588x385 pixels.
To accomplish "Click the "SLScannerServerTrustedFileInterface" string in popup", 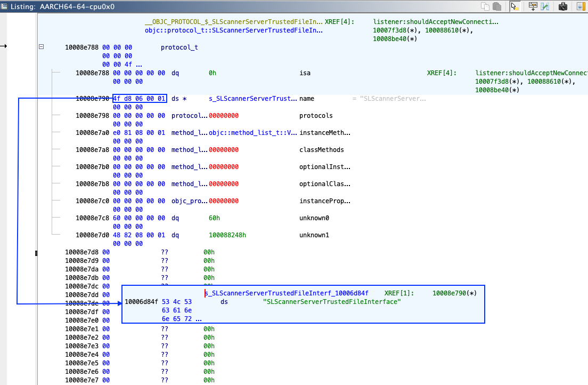I will tap(331, 302).
